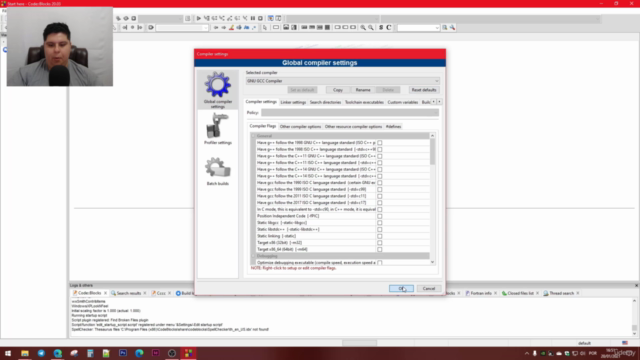The height and width of the screenshot is (360, 640).
Task: Click the microphone tray icon
Action: pyautogui.click(x=535, y=353)
